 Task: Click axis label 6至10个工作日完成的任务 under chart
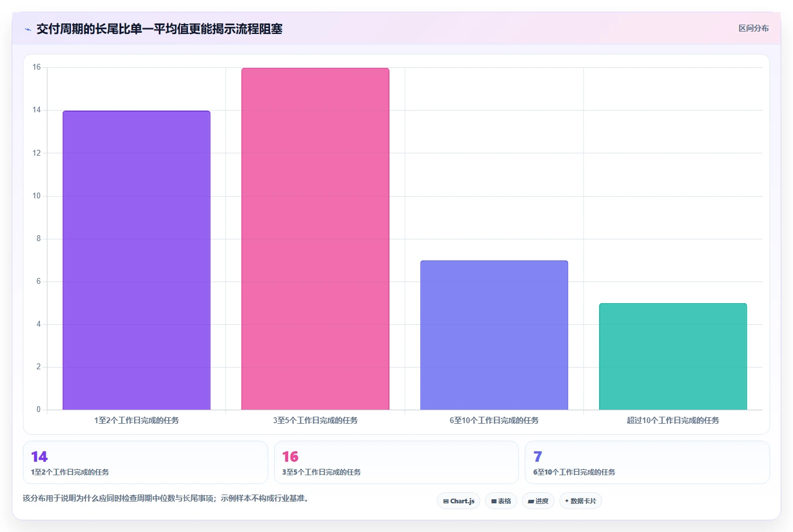tap(494, 420)
